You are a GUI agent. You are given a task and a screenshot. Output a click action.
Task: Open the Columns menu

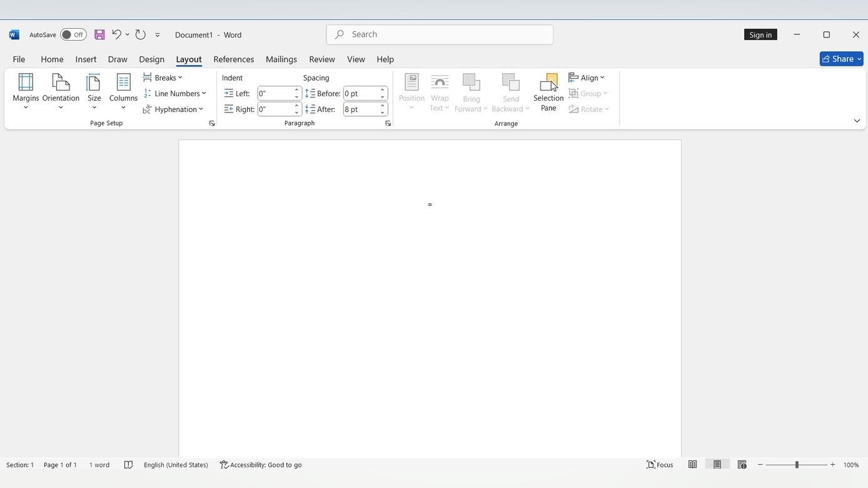(x=123, y=92)
